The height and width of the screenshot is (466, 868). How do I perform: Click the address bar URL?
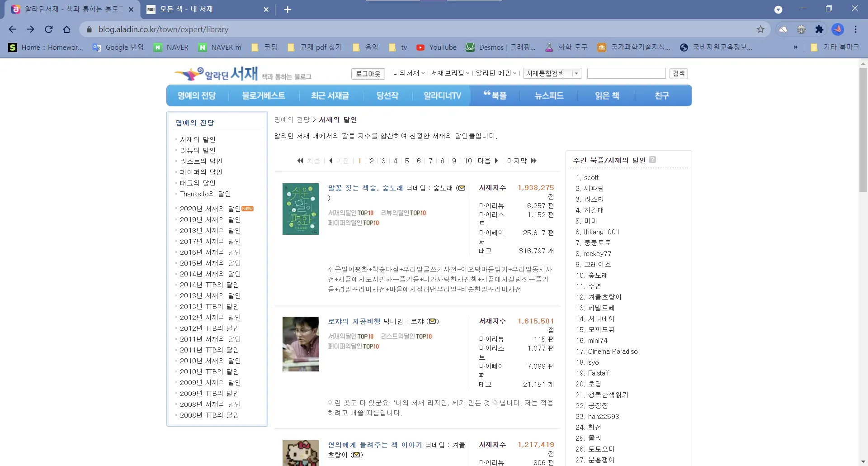163,29
